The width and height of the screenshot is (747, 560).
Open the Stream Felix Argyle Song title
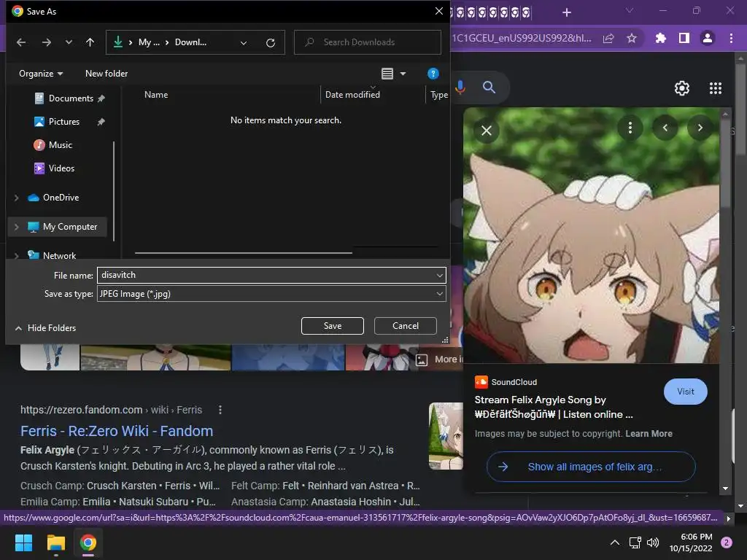[554, 407]
